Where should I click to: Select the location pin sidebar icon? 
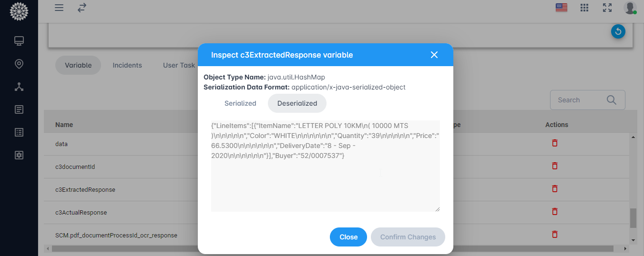point(19,64)
